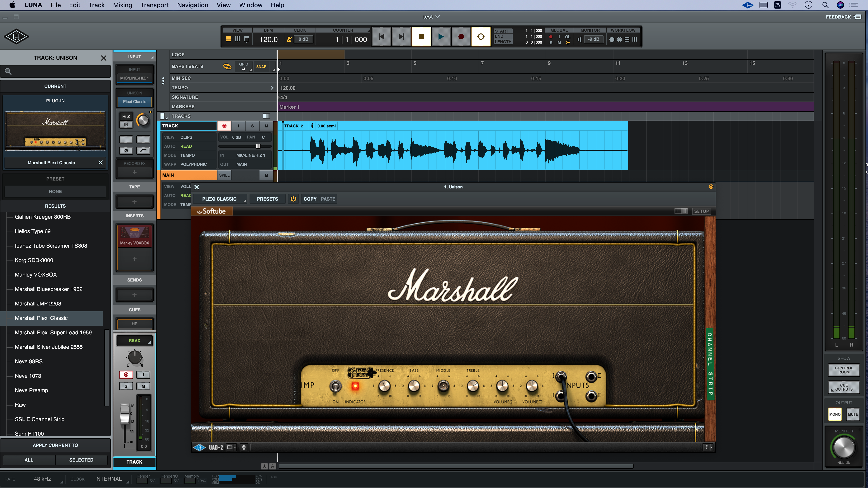Click the monitor speaker mute icon
Screen dimensions: 868x488
click(580, 39)
